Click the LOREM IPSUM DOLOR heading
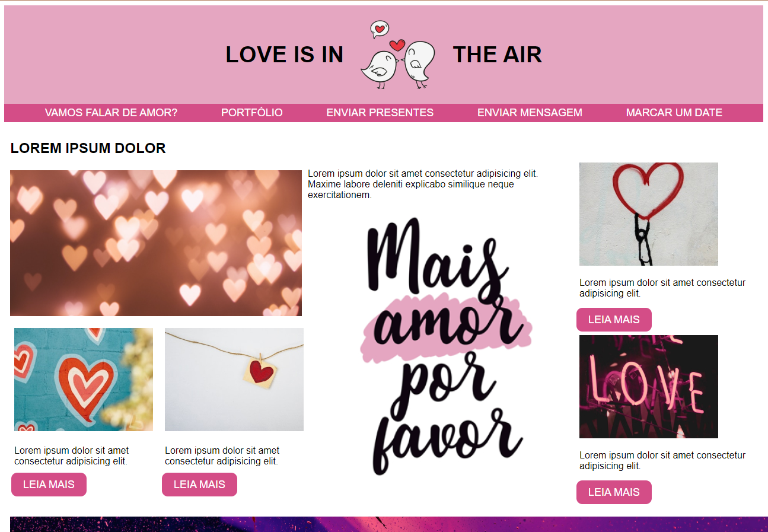 point(88,148)
